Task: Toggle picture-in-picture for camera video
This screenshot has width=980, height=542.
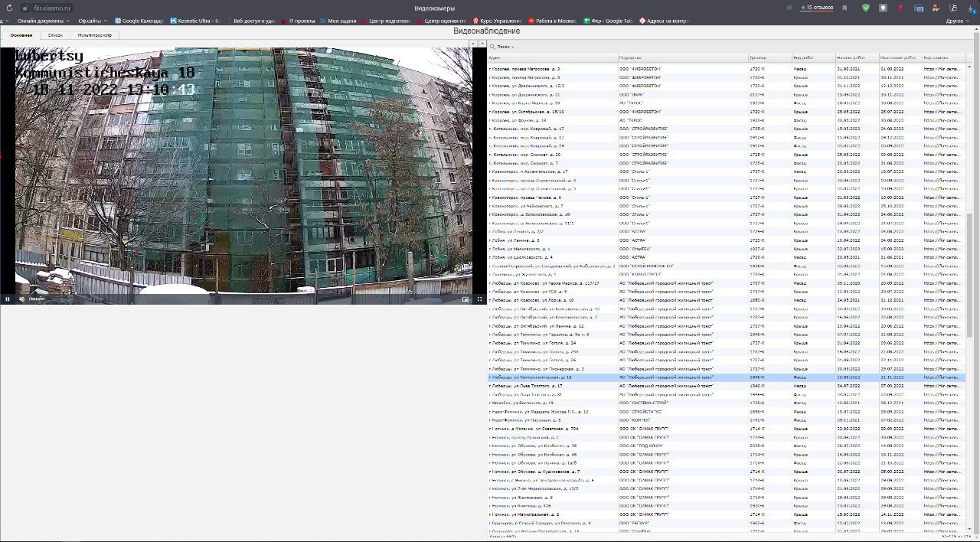Action: click(x=465, y=299)
